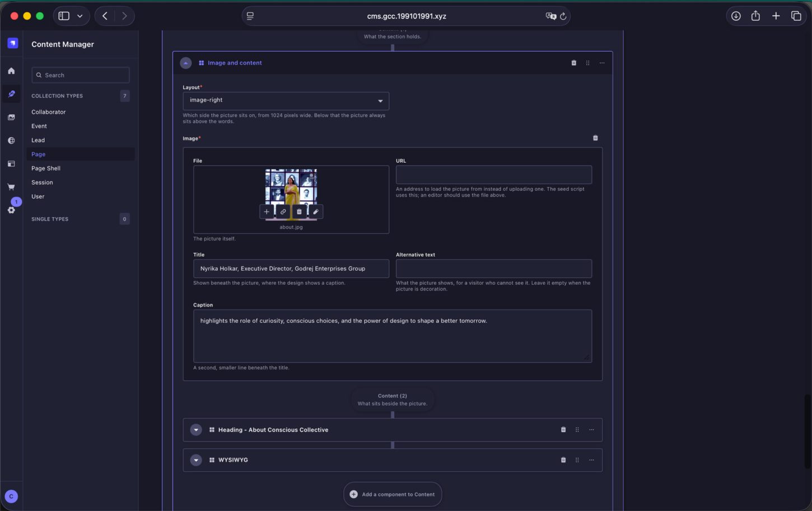Image resolution: width=812 pixels, height=511 pixels.
Task: Open the Strapi home icon in sidebar
Action: (11, 71)
